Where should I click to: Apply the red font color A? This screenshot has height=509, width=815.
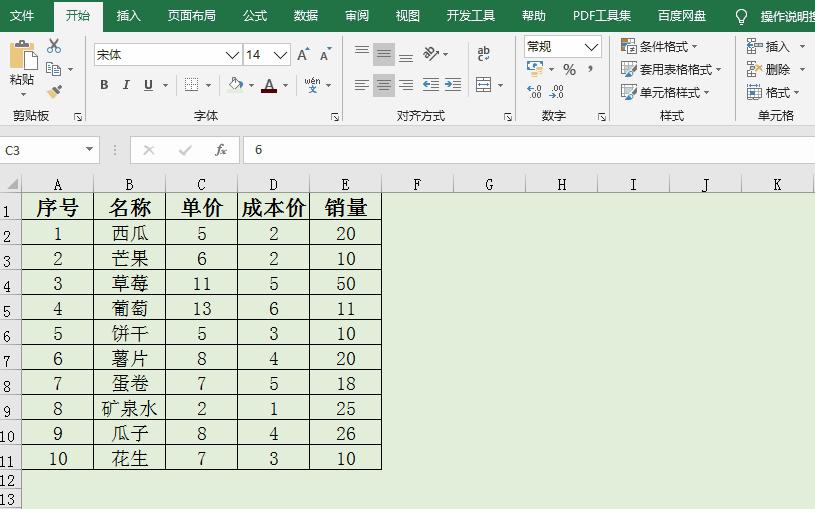269,85
